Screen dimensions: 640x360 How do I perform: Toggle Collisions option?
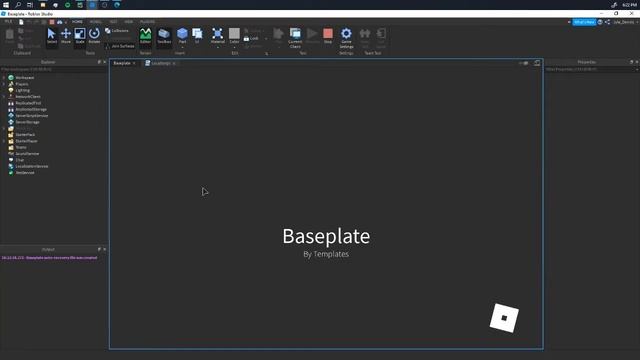(117, 31)
